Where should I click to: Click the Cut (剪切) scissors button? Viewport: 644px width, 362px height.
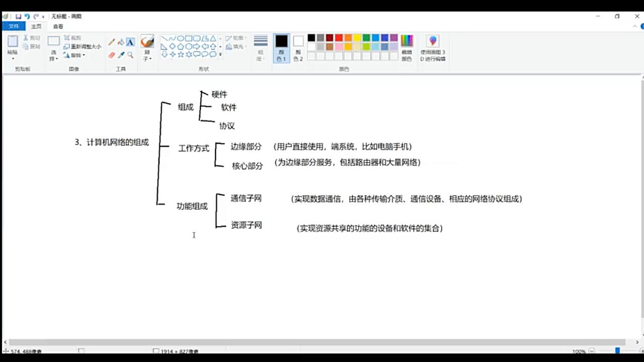32,38
